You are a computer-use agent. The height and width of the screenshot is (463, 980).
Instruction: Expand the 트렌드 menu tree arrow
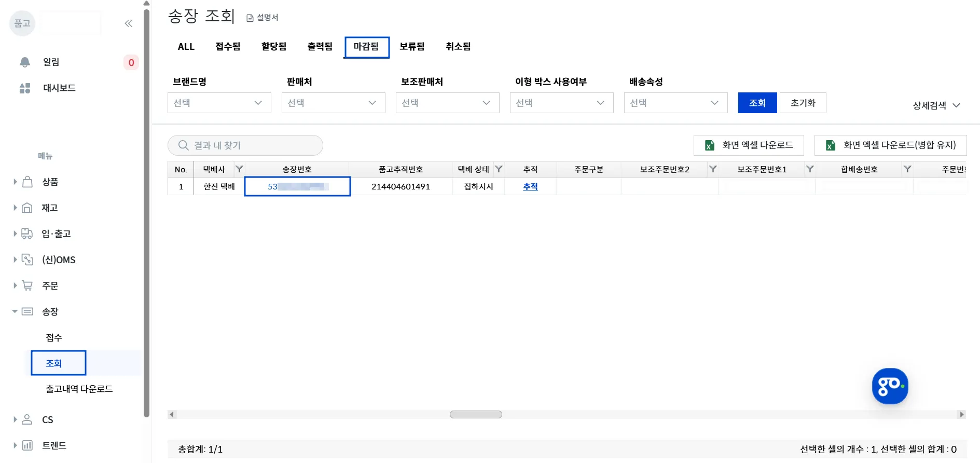[15, 445]
